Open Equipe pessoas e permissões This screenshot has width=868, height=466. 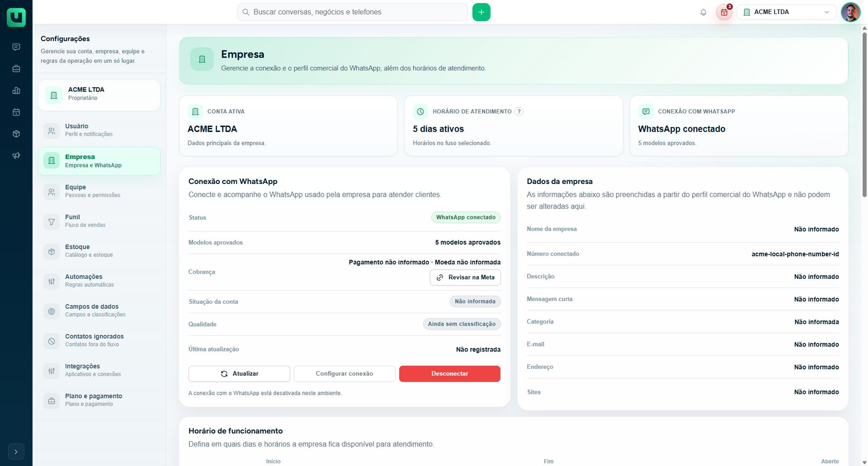[99, 191]
